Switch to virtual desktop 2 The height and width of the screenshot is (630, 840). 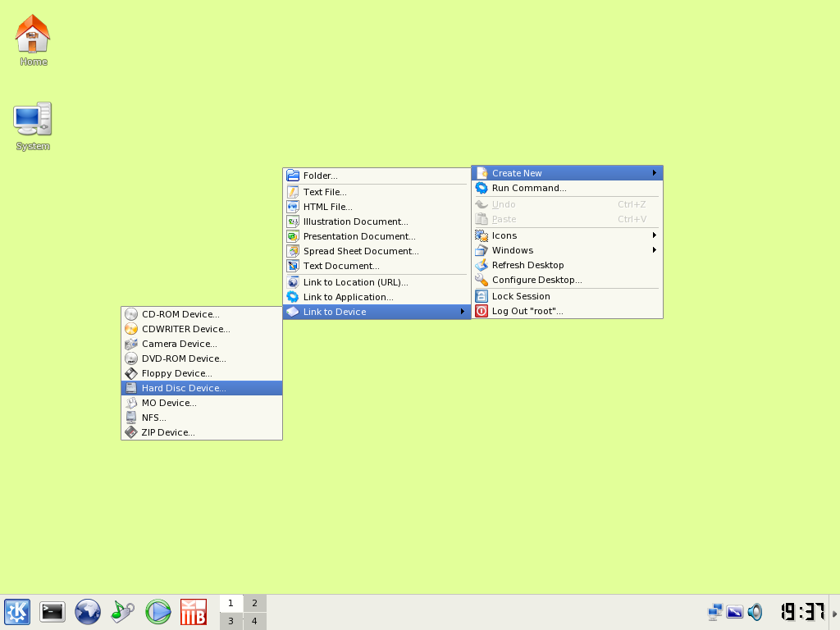click(x=254, y=603)
